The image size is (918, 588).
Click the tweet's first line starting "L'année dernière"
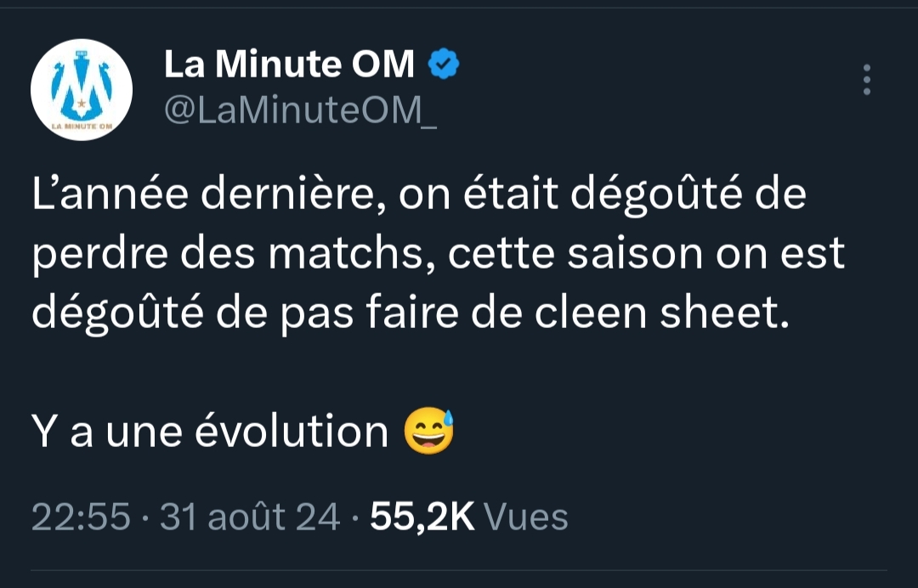pyautogui.click(x=418, y=196)
